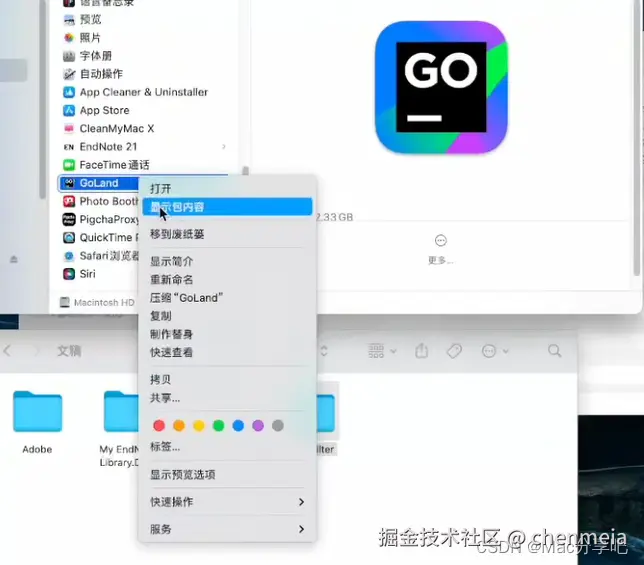
Task: Select the 自动操作 app icon
Action: [x=69, y=74]
